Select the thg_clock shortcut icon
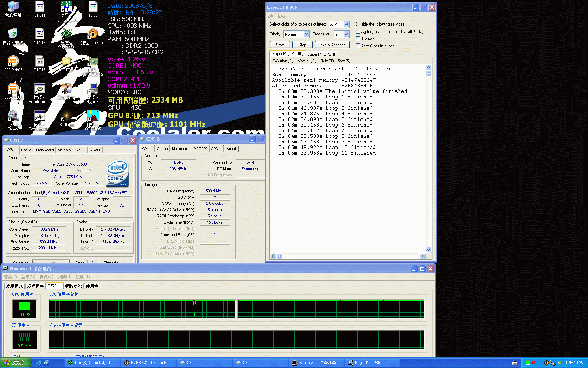588x368 pixels. click(66, 39)
